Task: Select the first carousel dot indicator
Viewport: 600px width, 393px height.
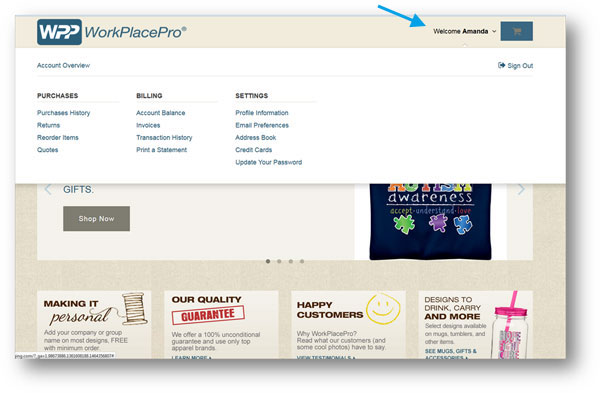Action: tap(268, 261)
